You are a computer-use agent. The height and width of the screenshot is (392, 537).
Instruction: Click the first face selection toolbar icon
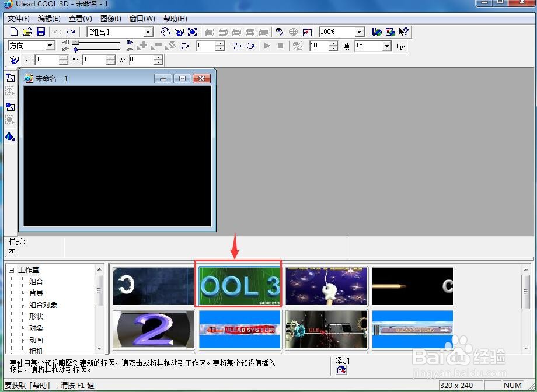210,32
